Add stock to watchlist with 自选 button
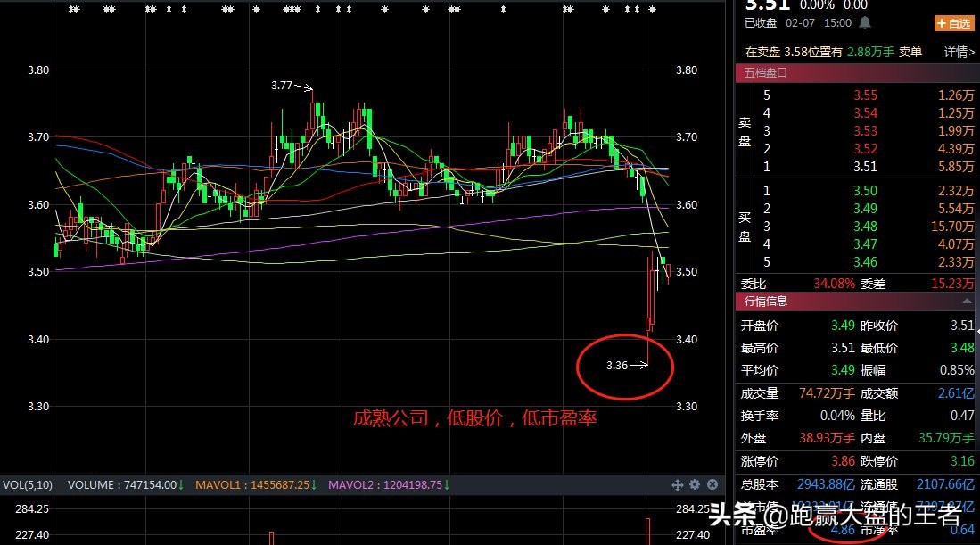This screenshot has width=980, height=545. point(952,23)
